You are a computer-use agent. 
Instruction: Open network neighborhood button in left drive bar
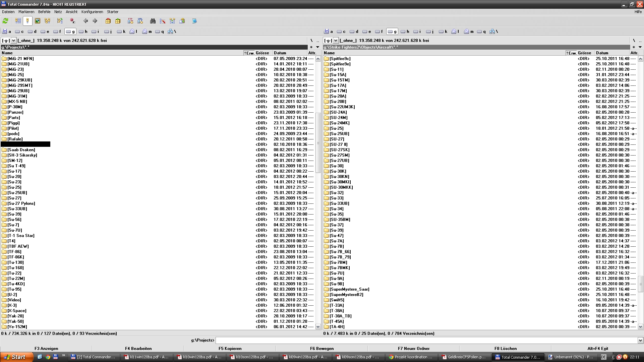tap(172, 32)
